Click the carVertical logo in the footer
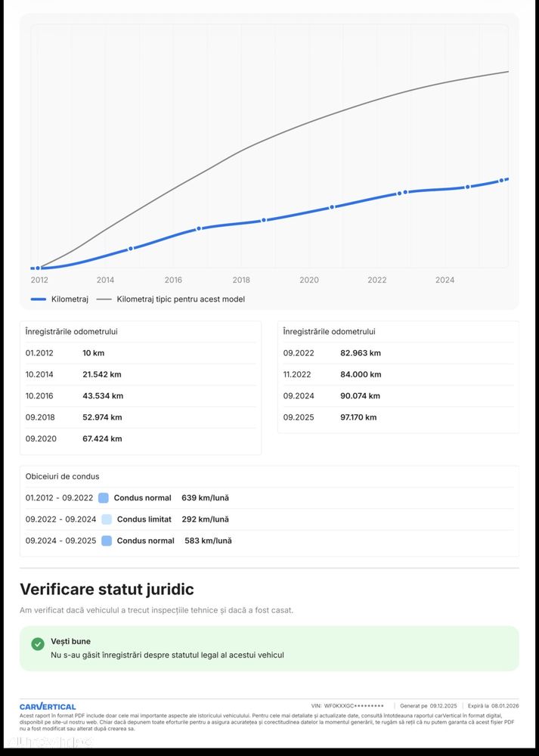The image size is (539, 756). (48, 706)
